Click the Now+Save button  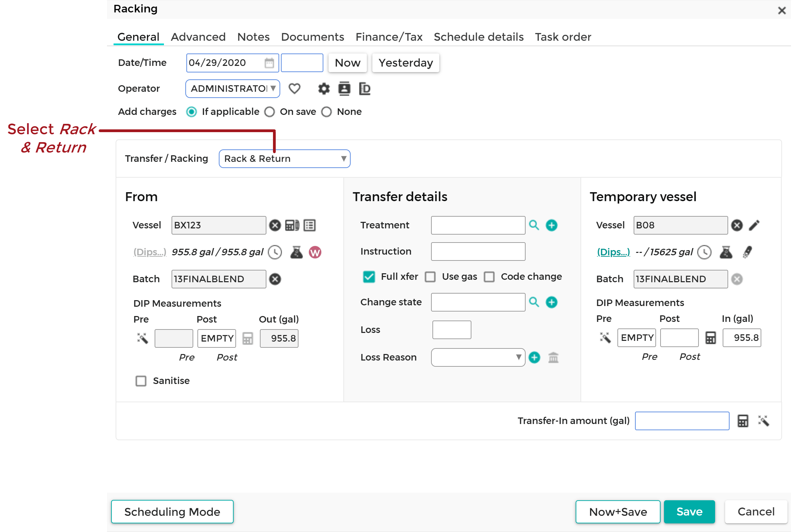pyautogui.click(x=618, y=512)
